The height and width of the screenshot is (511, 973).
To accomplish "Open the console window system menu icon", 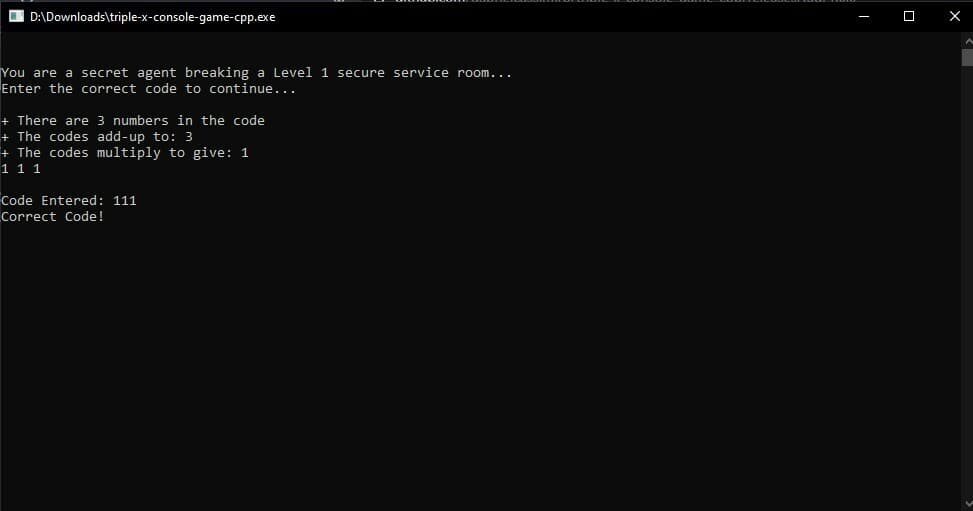I will [x=16, y=16].
